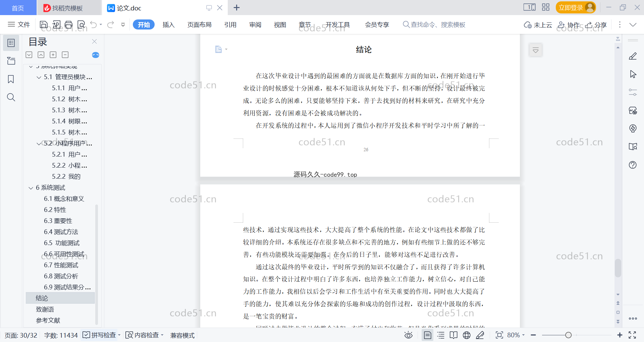
Task: Click the collapse-all minus icon in outline
Action: point(65,55)
